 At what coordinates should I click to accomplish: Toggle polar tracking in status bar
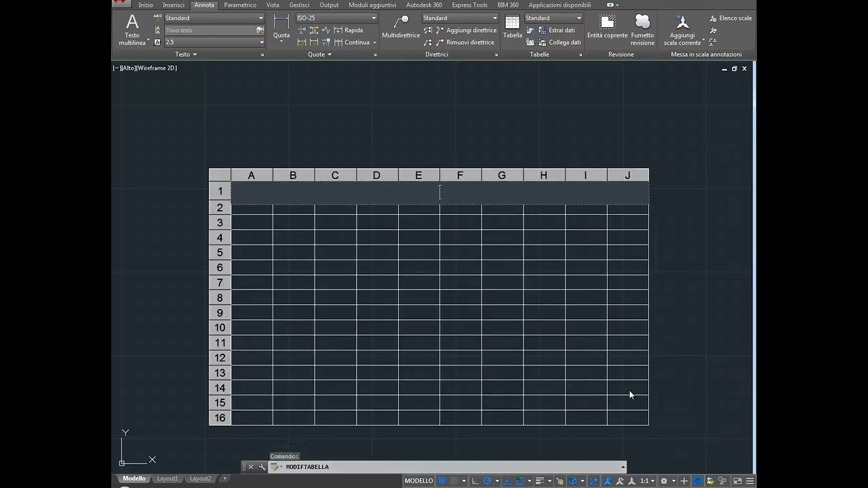tap(488, 481)
